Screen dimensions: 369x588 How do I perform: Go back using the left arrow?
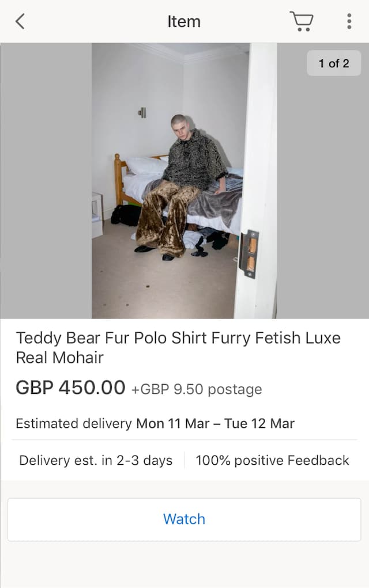(20, 22)
